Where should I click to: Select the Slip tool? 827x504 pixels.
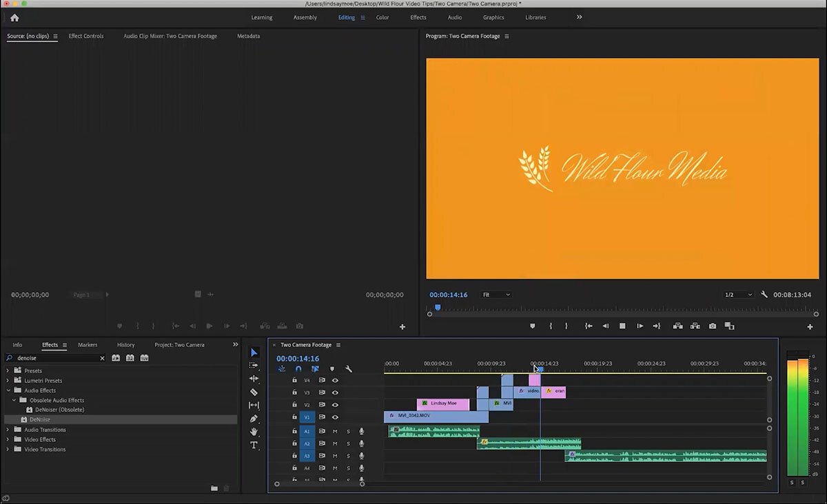[x=254, y=405]
